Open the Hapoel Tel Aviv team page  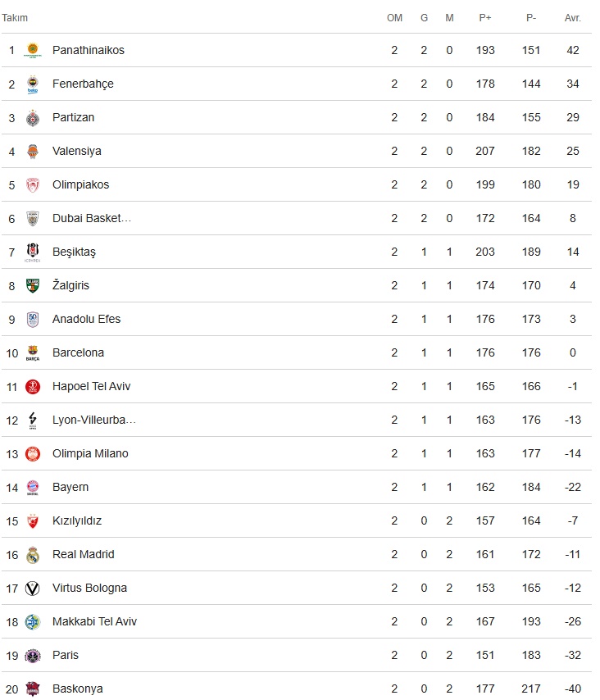pos(92,386)
